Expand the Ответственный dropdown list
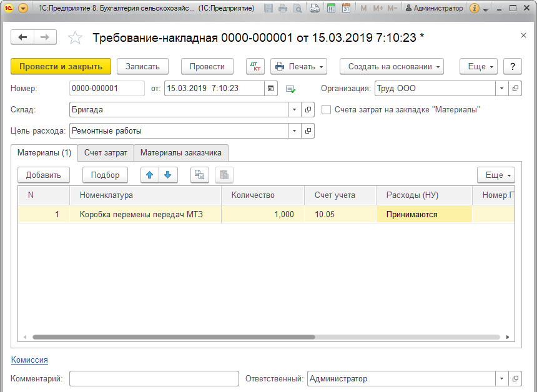This screenshot has height=392, width=537. tap(502, 379)
